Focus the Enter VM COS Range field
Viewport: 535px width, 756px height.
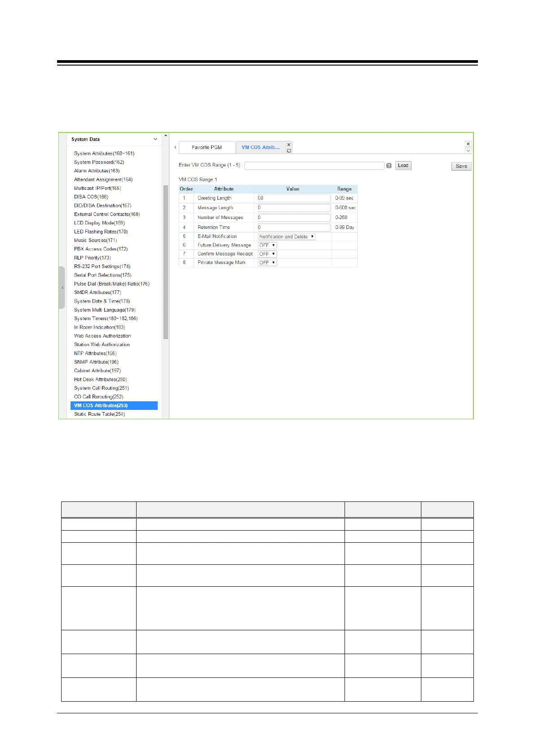(x=314, y=166)
